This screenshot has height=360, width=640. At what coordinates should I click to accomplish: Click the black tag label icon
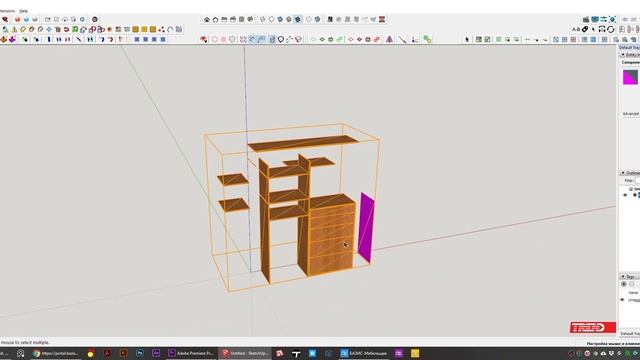coord(585,29)
